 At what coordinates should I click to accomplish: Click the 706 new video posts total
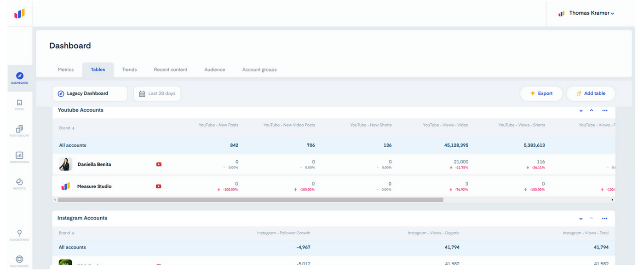coord(311,145)
